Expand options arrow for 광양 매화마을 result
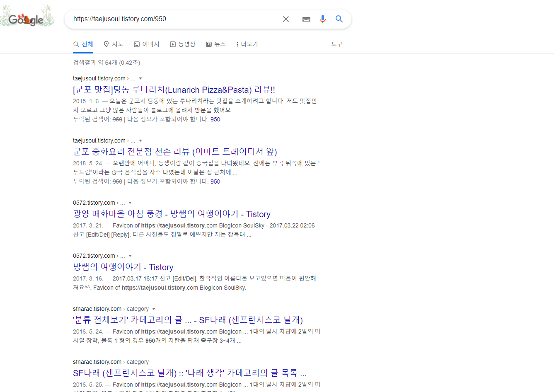 pyautogui.click(x=130, y=203)
